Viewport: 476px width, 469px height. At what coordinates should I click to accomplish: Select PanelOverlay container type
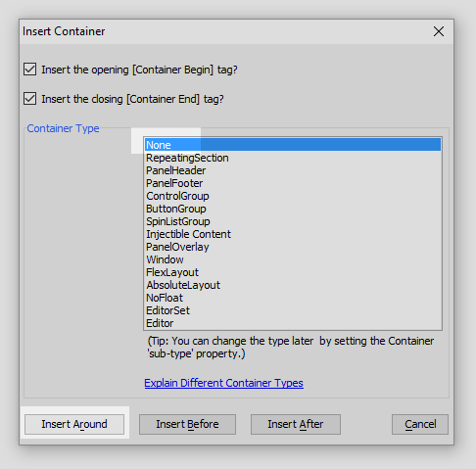(x=293, y=247)
